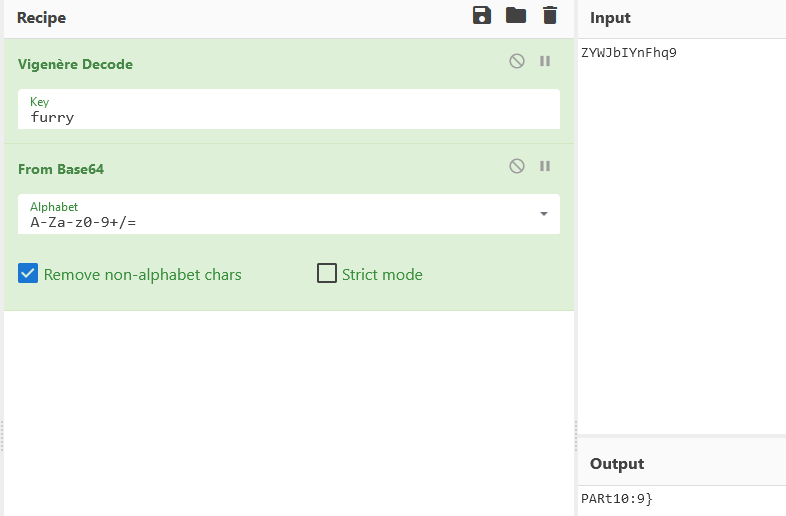Select the Vigenère Decode operation title
786x516 pixels.
tap(75, 64)
